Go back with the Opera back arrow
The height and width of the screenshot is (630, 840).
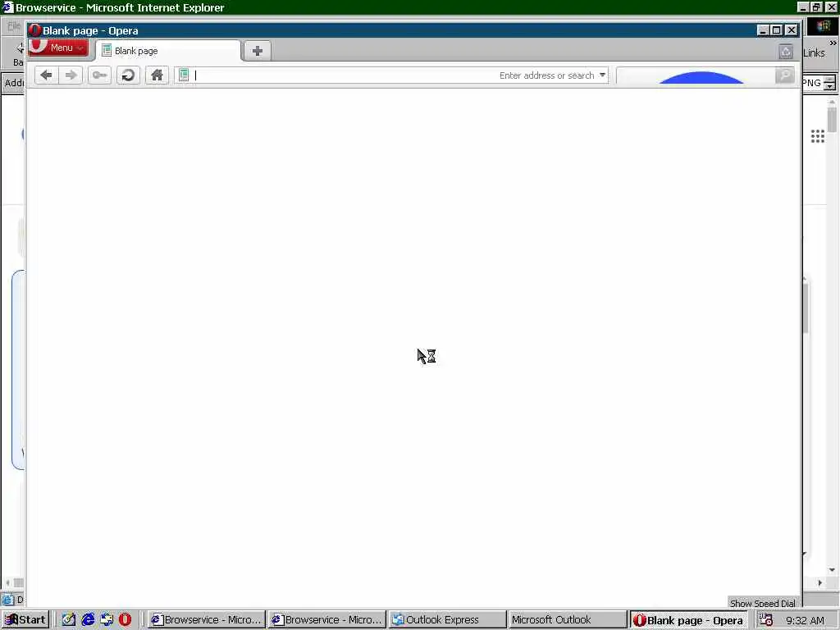click(x=47, y=75)
